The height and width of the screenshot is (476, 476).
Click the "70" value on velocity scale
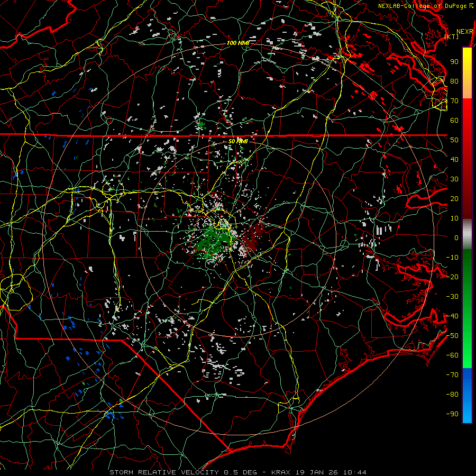pos(454,101)
